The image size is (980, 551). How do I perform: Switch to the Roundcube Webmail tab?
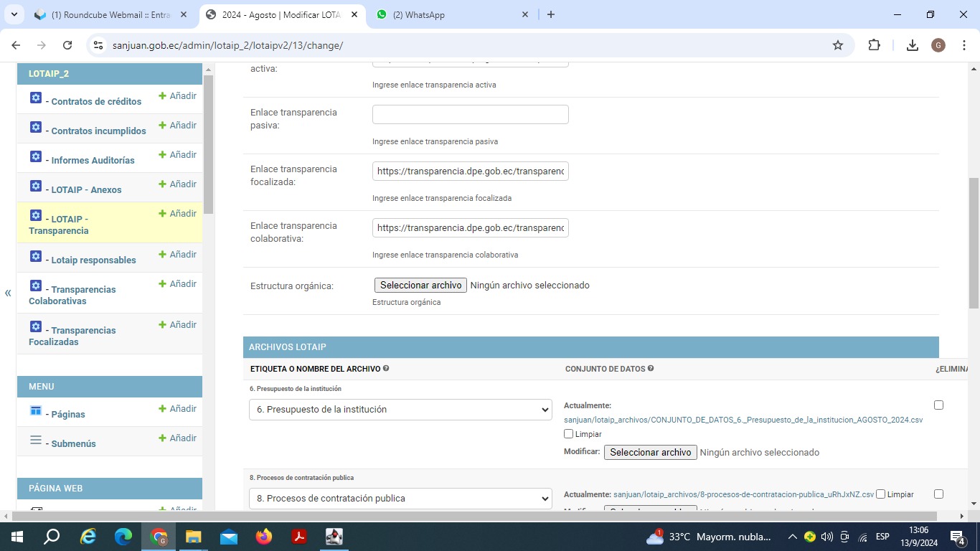110,14
